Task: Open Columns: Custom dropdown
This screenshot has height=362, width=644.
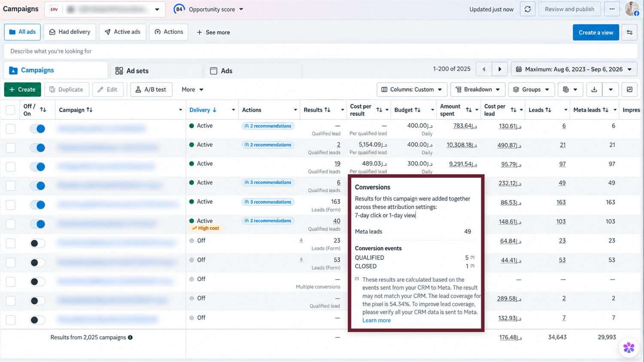Action: coord(412,89)
